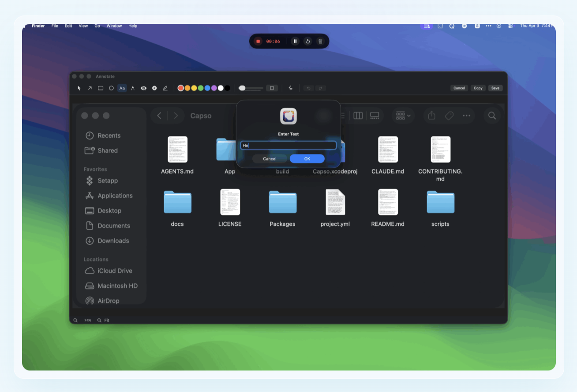Open Control Center in menu bar
577x392 pixels.
click(510, 26)
